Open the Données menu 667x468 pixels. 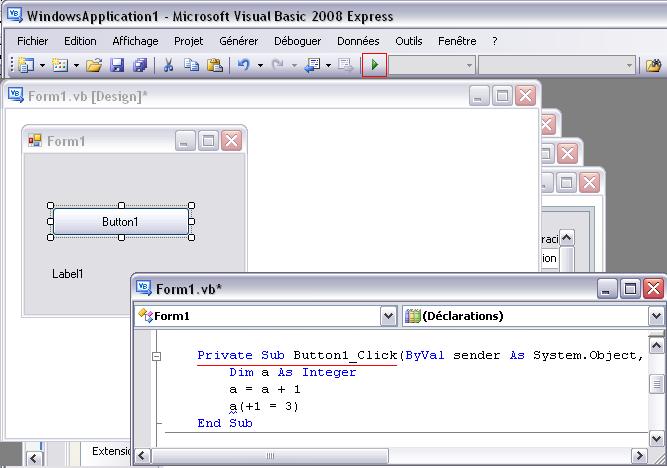tap(358, 41)
